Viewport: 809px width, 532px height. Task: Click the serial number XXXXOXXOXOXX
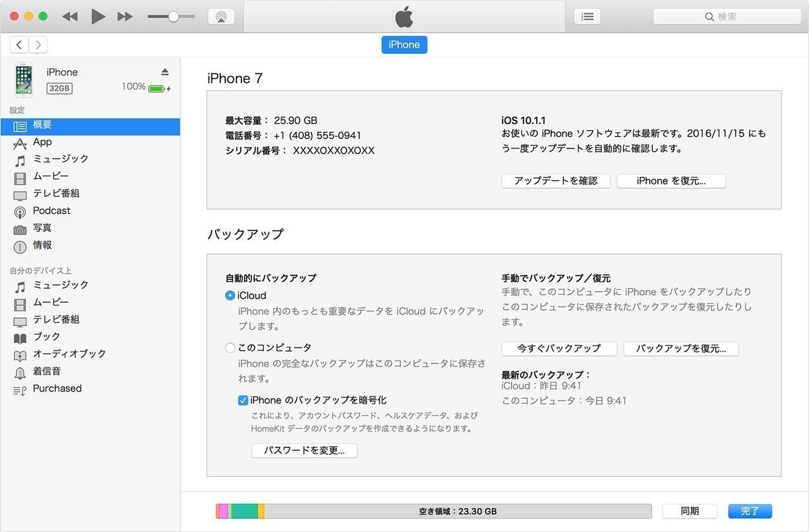334,150
